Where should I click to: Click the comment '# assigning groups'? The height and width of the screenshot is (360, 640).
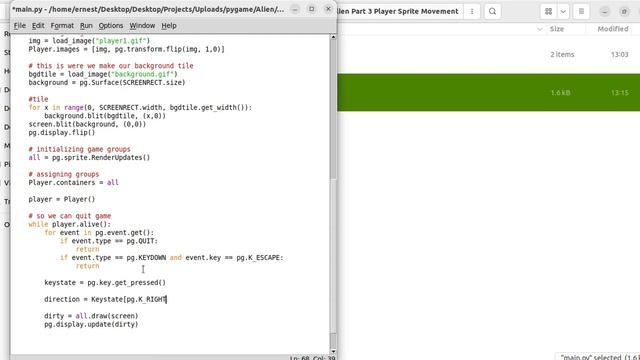64,174
